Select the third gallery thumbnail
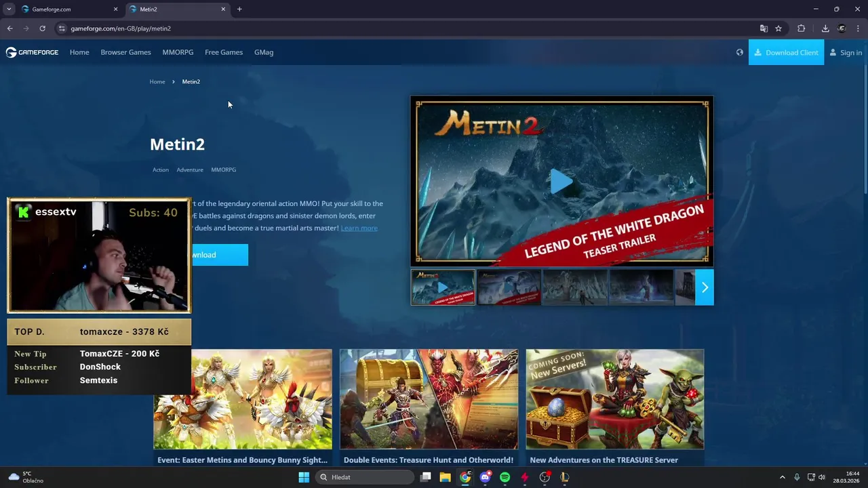This screenshot has width=868, height=488. 574,287
